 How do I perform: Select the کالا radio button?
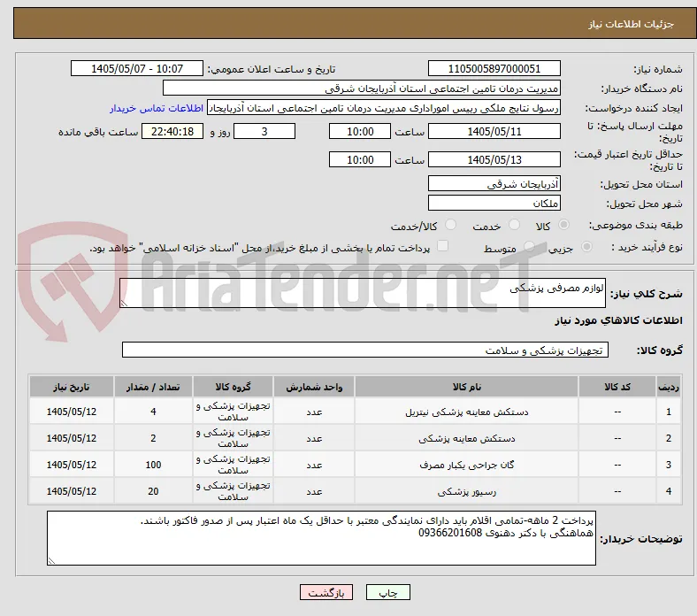(x=563, y=225)
